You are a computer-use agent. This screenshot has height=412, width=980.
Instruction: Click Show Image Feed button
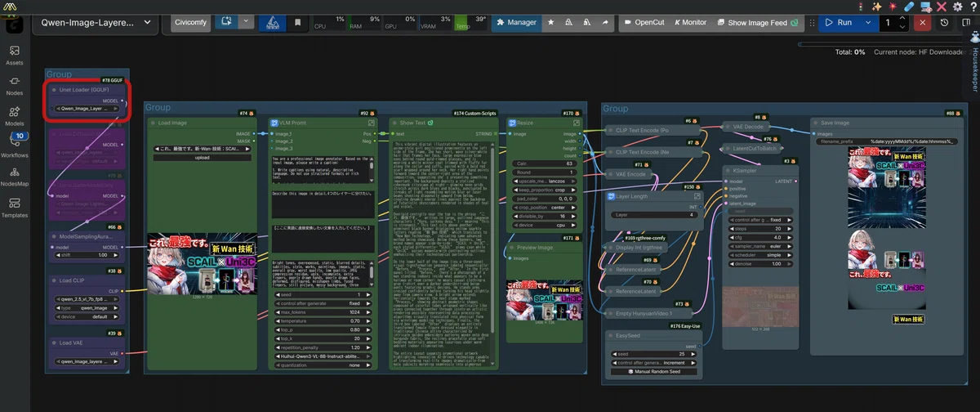tap(757, 22)
